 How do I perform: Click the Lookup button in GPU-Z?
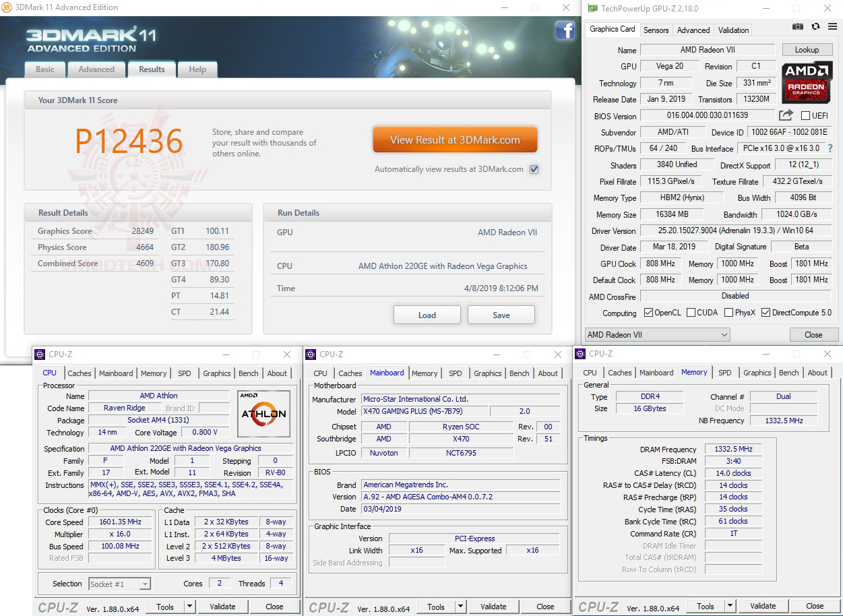pos(807,50)
